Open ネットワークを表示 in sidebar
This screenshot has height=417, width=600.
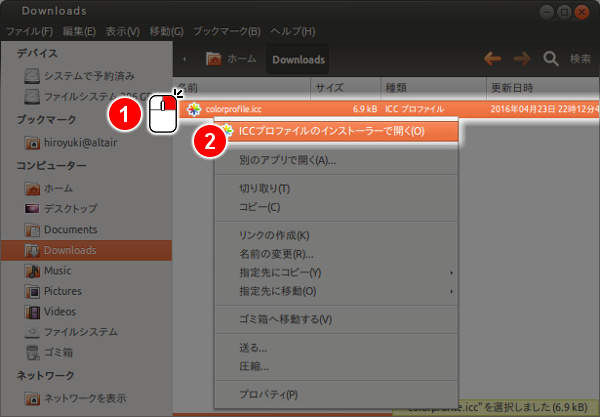coord(85,398)
